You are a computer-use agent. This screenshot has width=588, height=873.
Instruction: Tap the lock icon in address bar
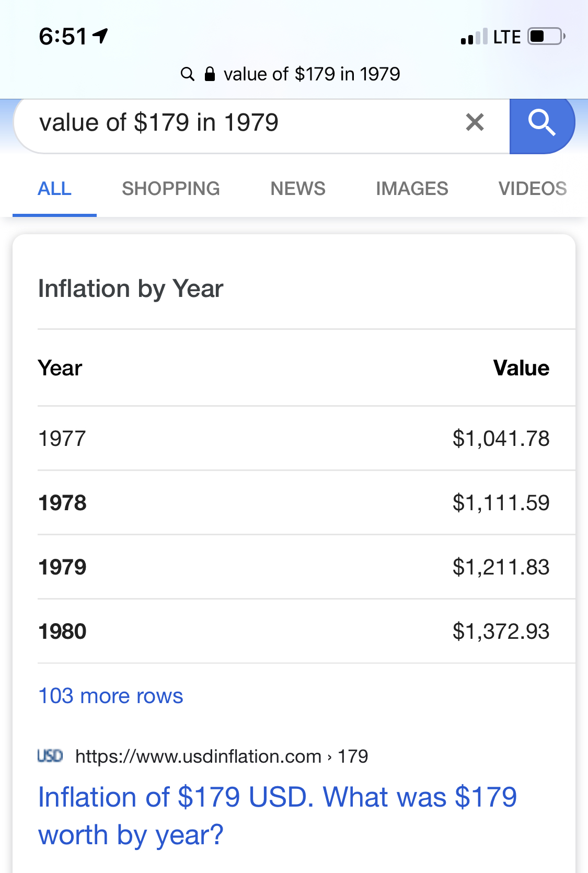pos(210,74)
